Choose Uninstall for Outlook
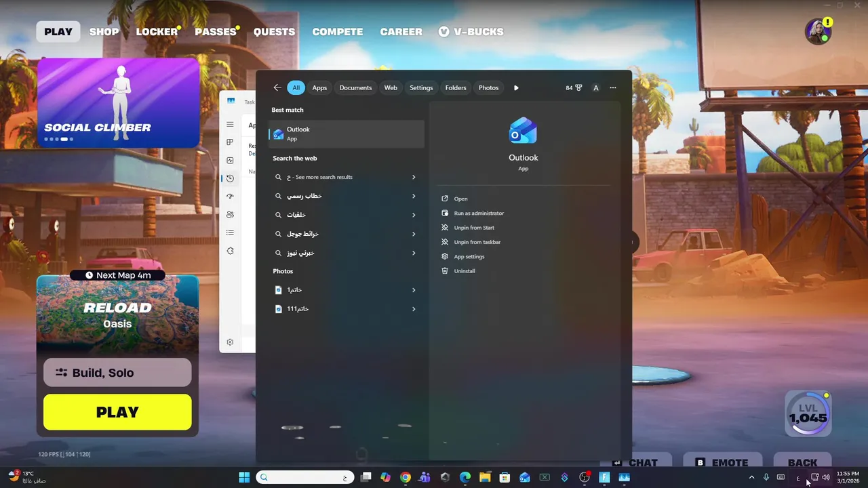This screenshot has height=488, width=868. pos(458,271)
